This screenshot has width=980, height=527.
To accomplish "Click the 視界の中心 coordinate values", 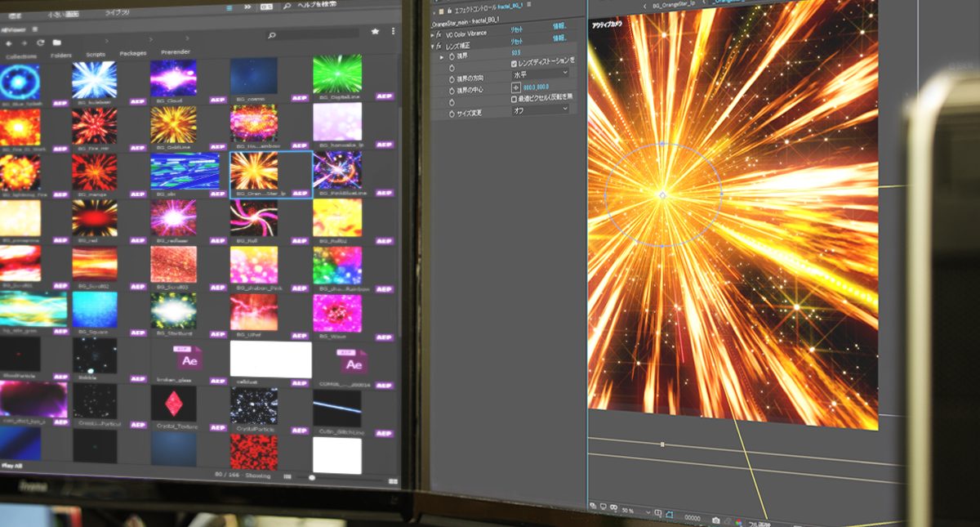I will pos(537,87).
